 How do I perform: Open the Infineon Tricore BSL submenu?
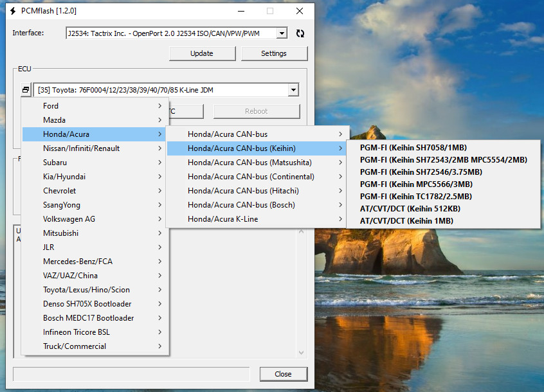point(95,332)
